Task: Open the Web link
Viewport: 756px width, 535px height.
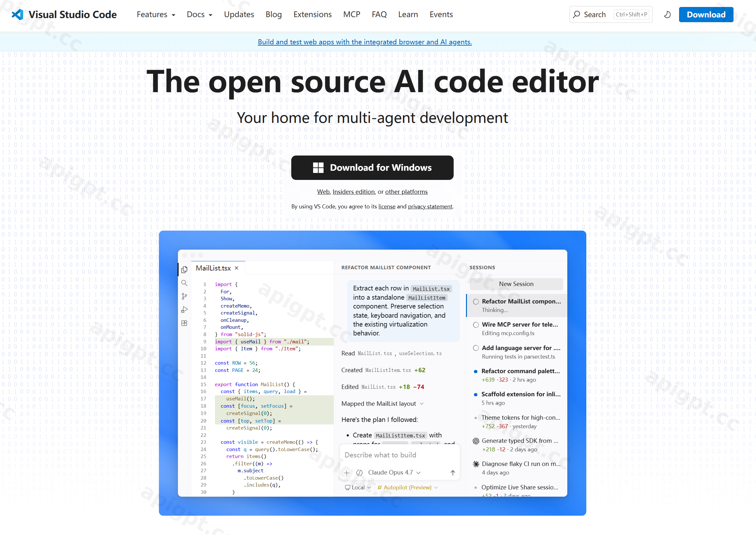Action: [x=323, y=192]
